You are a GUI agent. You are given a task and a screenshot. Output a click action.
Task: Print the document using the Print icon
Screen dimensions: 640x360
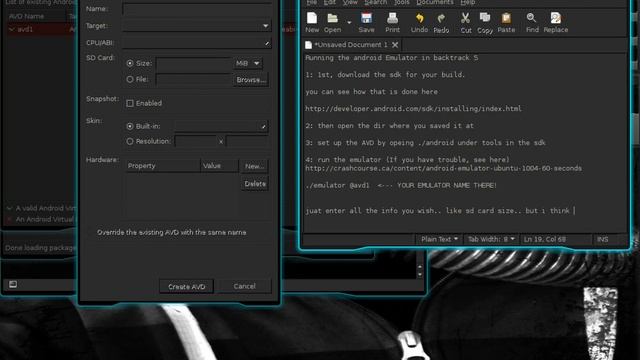point(392,22)
